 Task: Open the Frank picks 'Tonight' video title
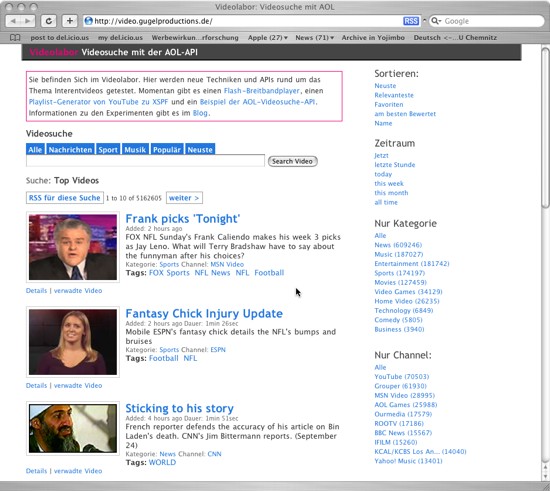point(183,218)
